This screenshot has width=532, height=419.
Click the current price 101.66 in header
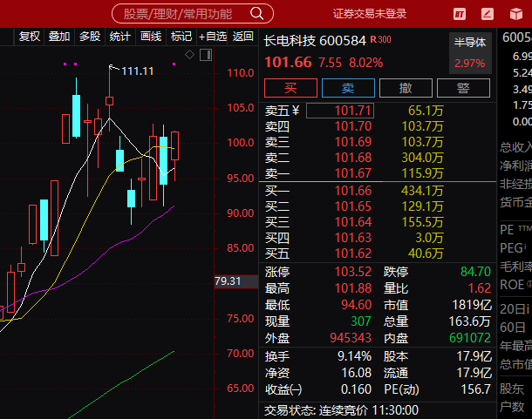288,63
